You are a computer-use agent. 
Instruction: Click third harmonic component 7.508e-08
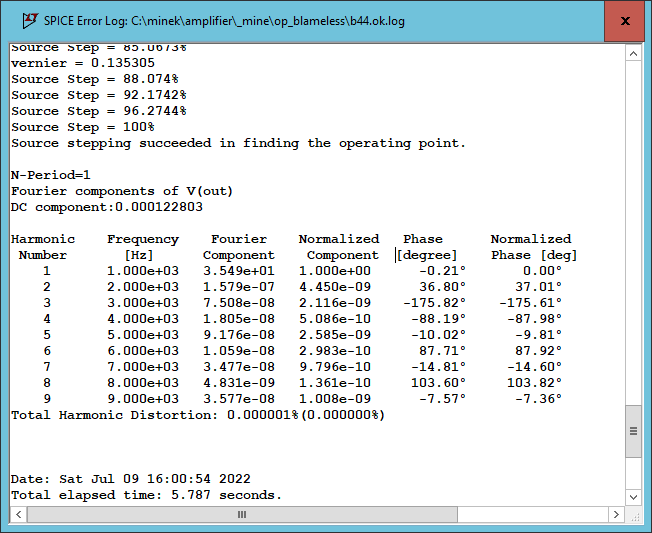pyautogui.click(x=239, y=303)
